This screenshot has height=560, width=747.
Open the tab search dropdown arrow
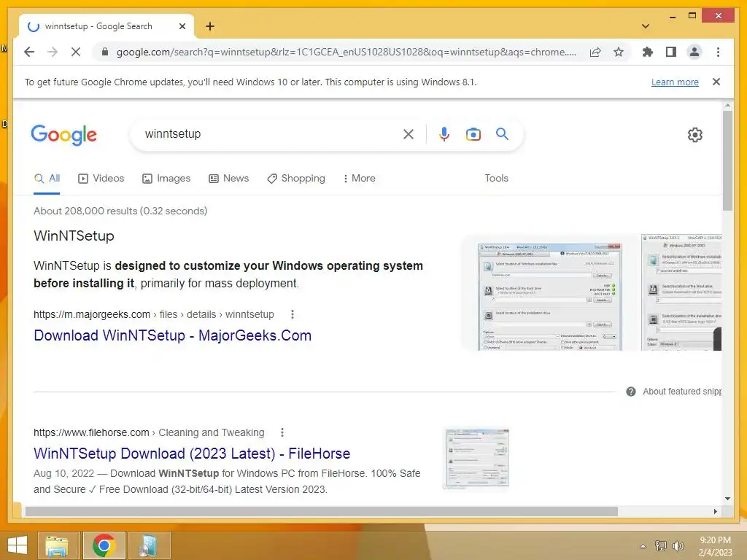645,26
